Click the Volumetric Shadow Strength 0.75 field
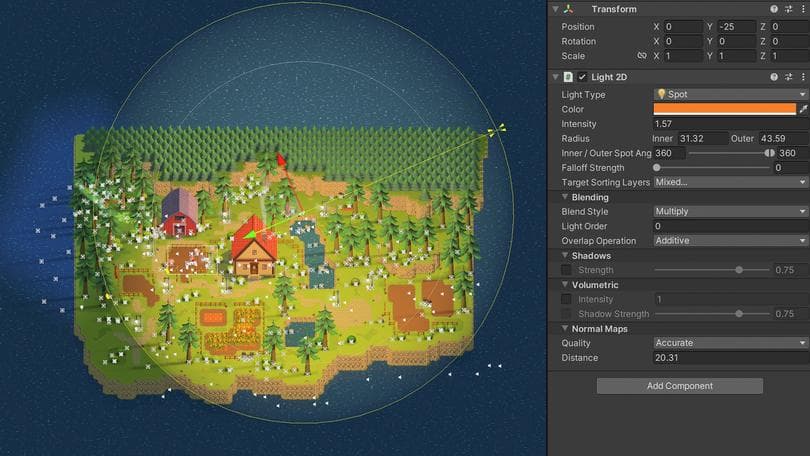Image resolution: width=810 pixels, height=456 pixels. click(791, 313)
